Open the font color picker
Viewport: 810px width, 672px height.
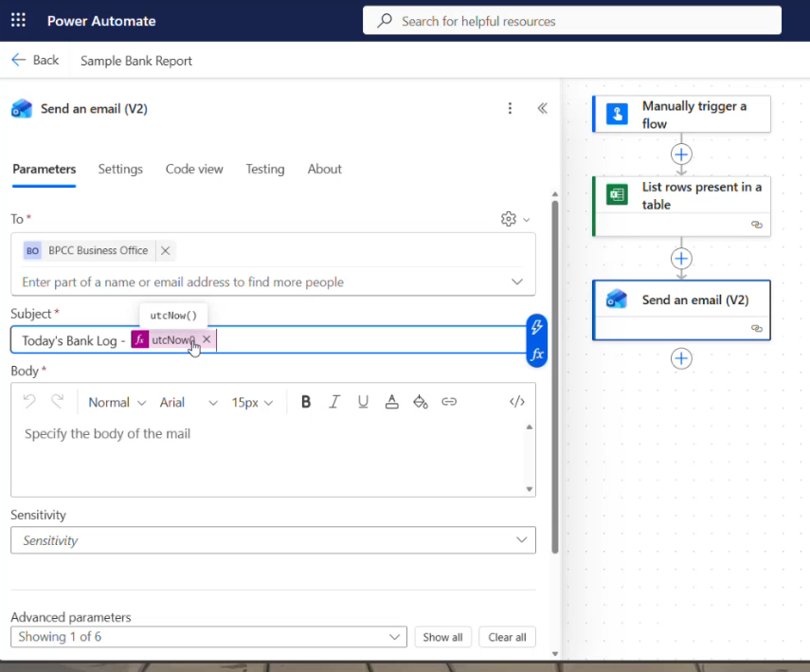(x=391, y=402)
